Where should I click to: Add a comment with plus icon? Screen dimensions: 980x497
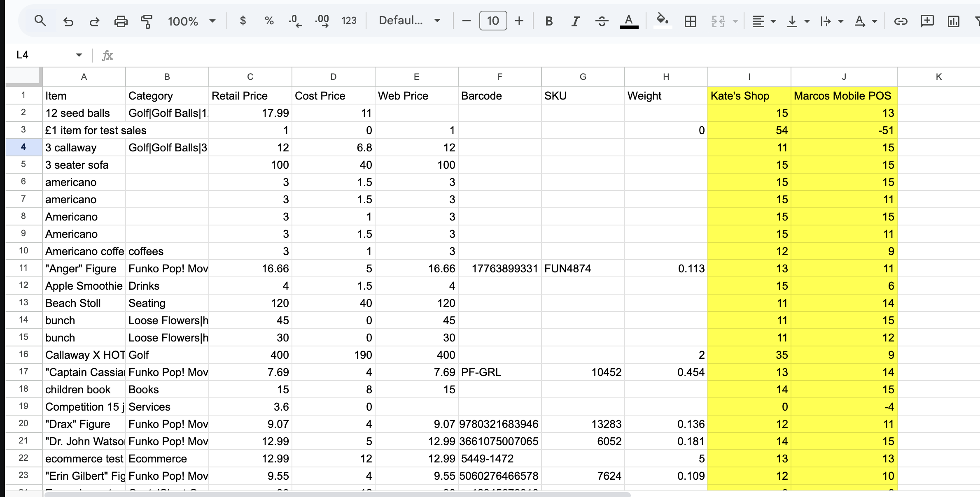click(927, 21)
